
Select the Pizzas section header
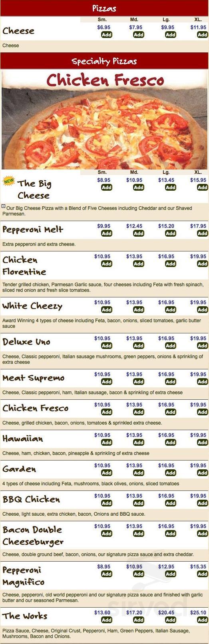pyautogui.click(x=104, y=8)
